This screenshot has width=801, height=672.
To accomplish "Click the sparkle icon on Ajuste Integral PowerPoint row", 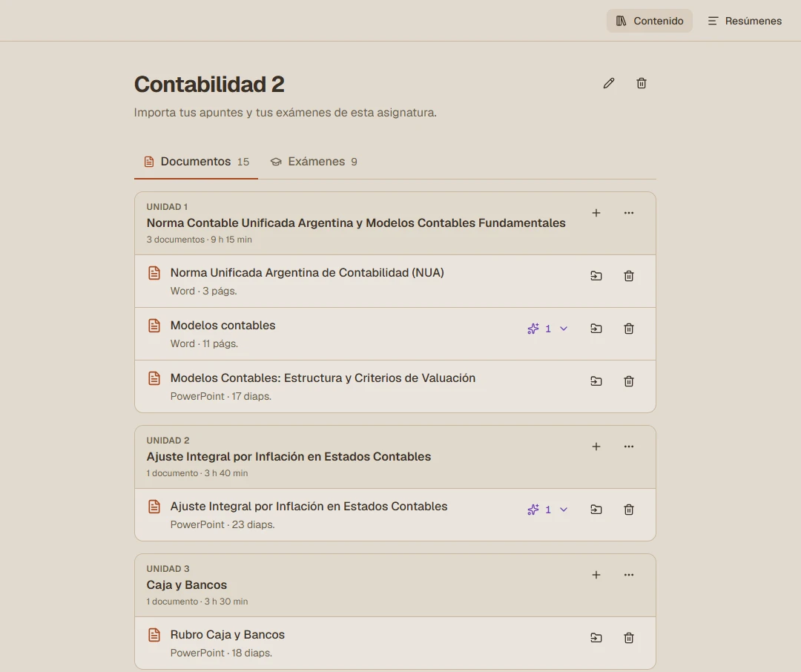I will click(533, 510).
